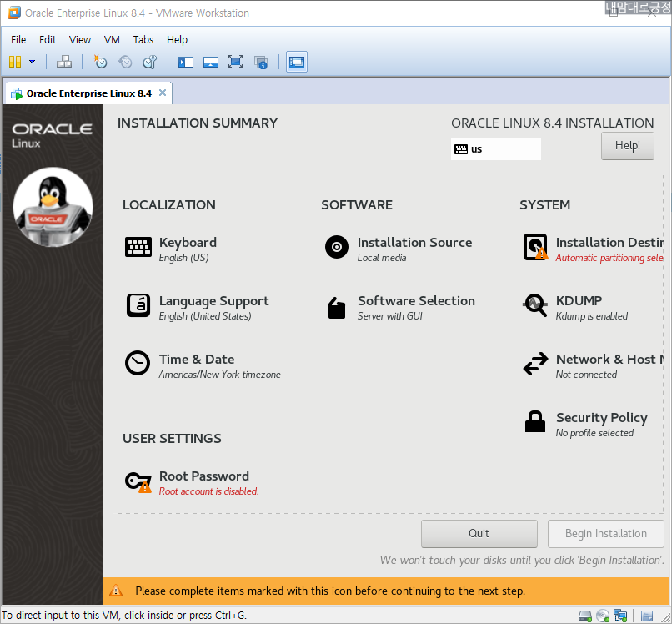
Task: Revert VM to snapshot icon
Action: click(x=125, y=62)
